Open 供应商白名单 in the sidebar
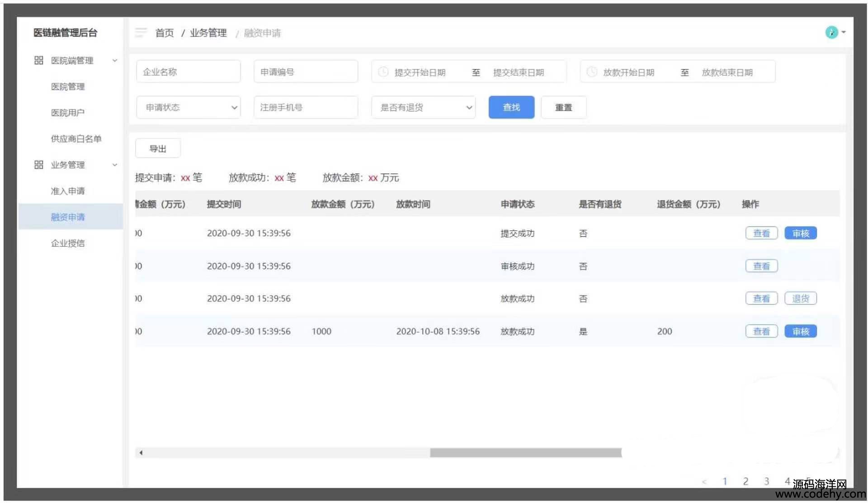 76,139
